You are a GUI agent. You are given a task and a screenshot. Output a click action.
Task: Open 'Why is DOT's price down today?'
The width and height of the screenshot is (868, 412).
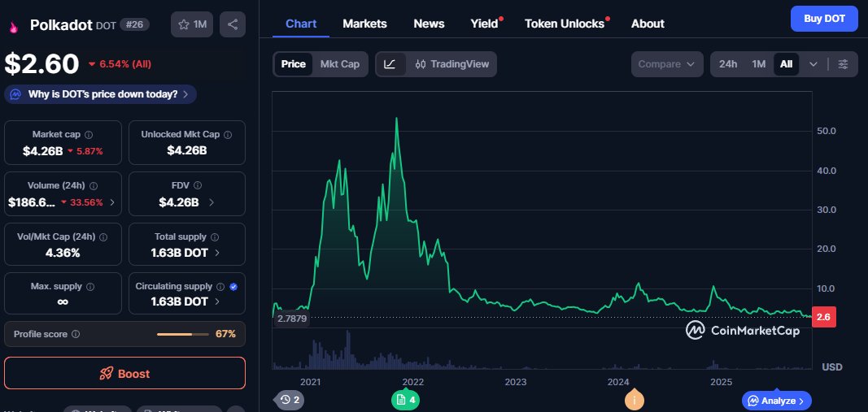coord(100,94)
